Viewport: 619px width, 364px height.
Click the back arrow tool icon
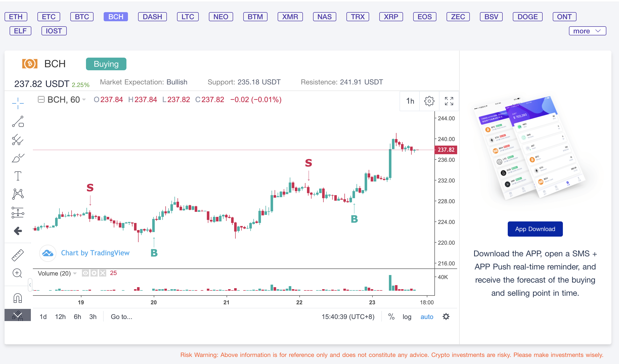[x=18, y=231]
